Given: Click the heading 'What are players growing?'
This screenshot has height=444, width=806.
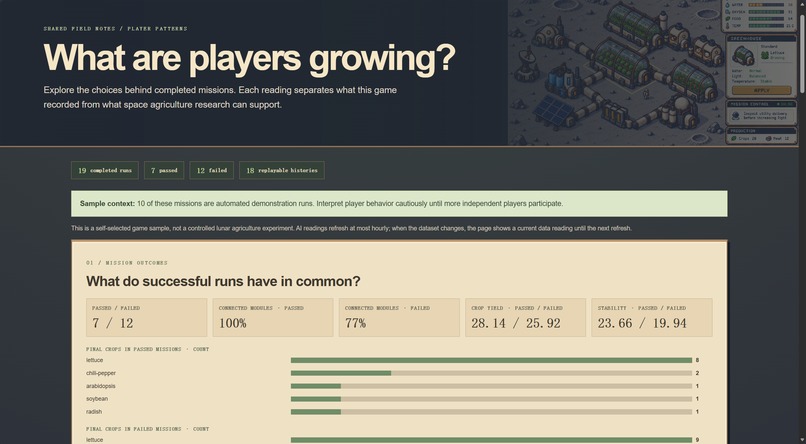Looking at the screenshot, I should pyautogui.click(x=249, y=57).
